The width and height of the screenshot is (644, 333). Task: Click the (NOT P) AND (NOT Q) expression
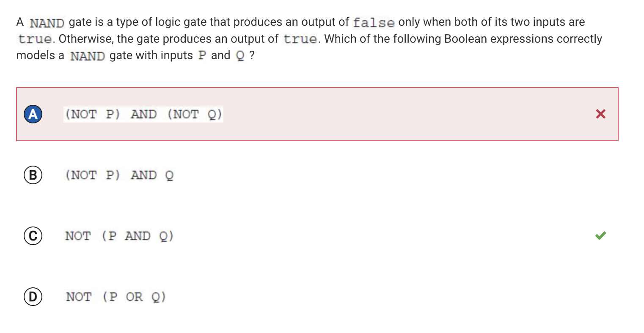click(143, 115)
